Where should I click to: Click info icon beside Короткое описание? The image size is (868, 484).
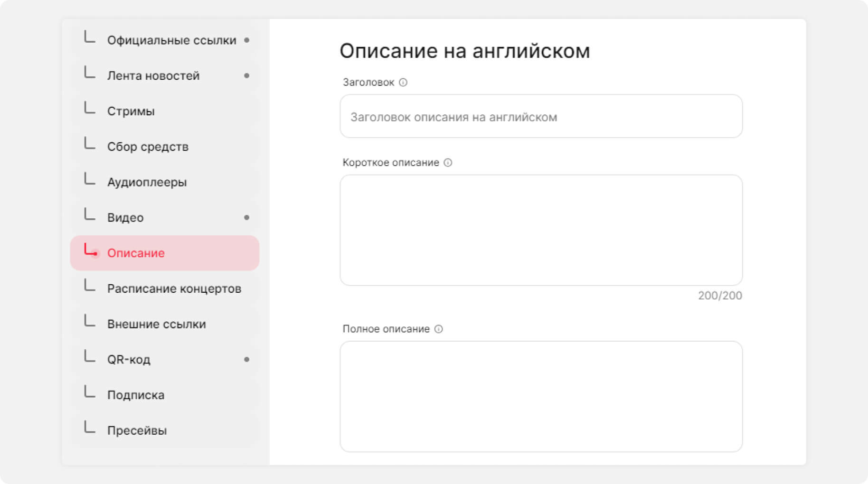tap(448, 163)
